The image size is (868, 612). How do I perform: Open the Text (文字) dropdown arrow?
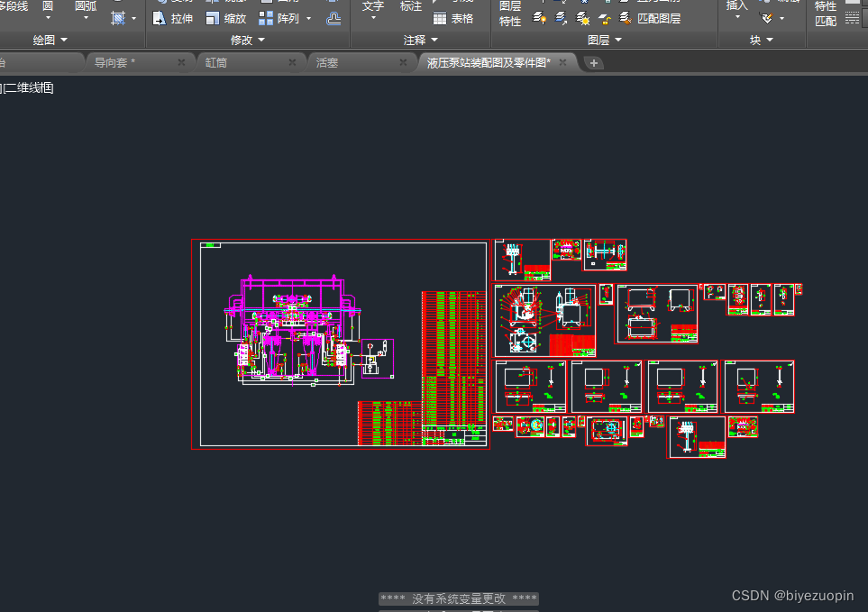373,18
